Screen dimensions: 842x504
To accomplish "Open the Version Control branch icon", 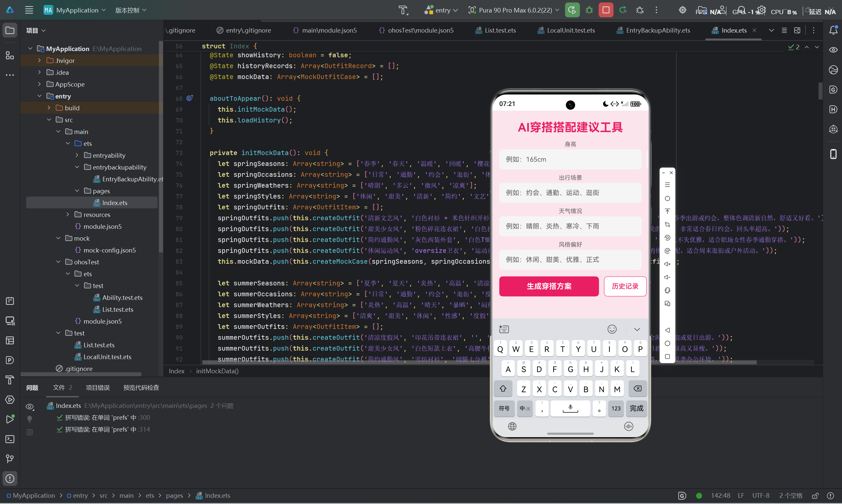I will pos(10,459).
